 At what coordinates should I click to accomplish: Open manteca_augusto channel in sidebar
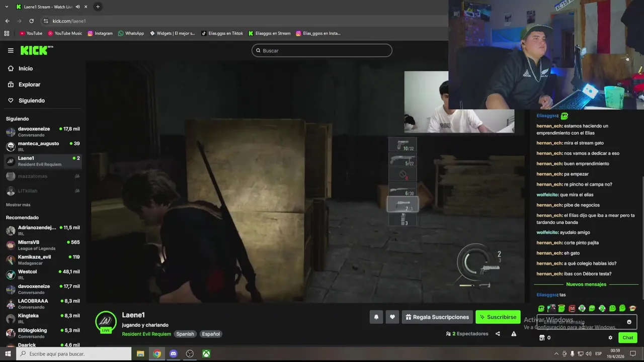click(x=43, y=146)
